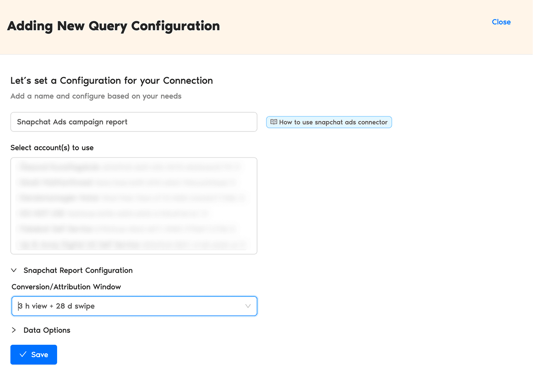
Task: Collapse Snapchat Report Configuration using its chevron
Action: pyautogui.click(x=14, y=270)
